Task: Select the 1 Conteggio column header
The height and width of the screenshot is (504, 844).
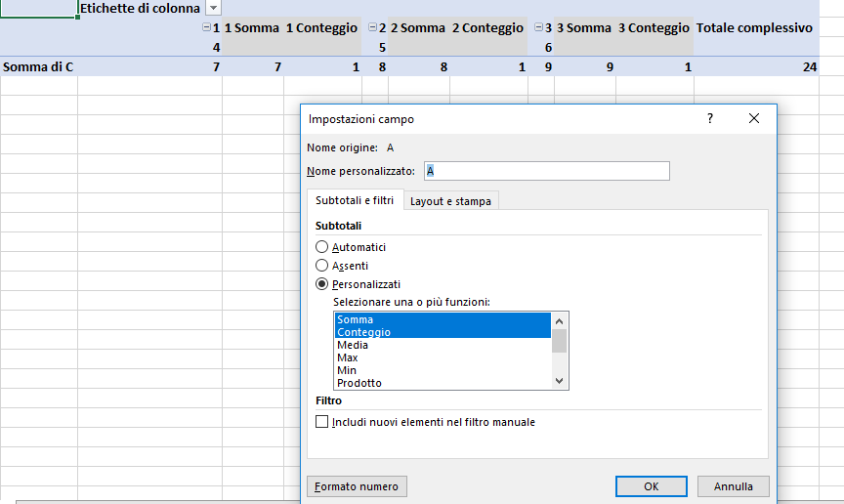Action: point(321,27)
